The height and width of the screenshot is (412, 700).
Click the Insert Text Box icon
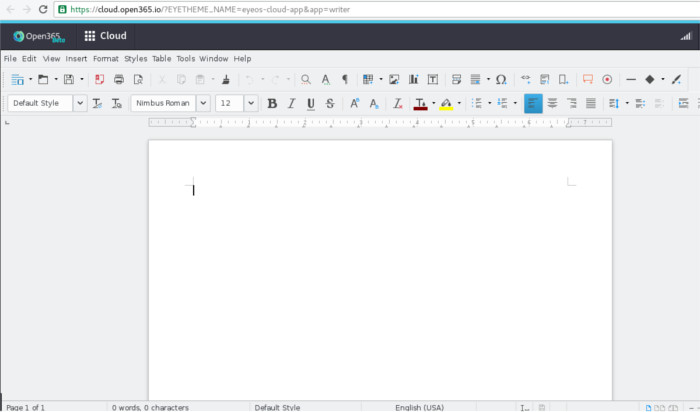[x=433, y=79]
